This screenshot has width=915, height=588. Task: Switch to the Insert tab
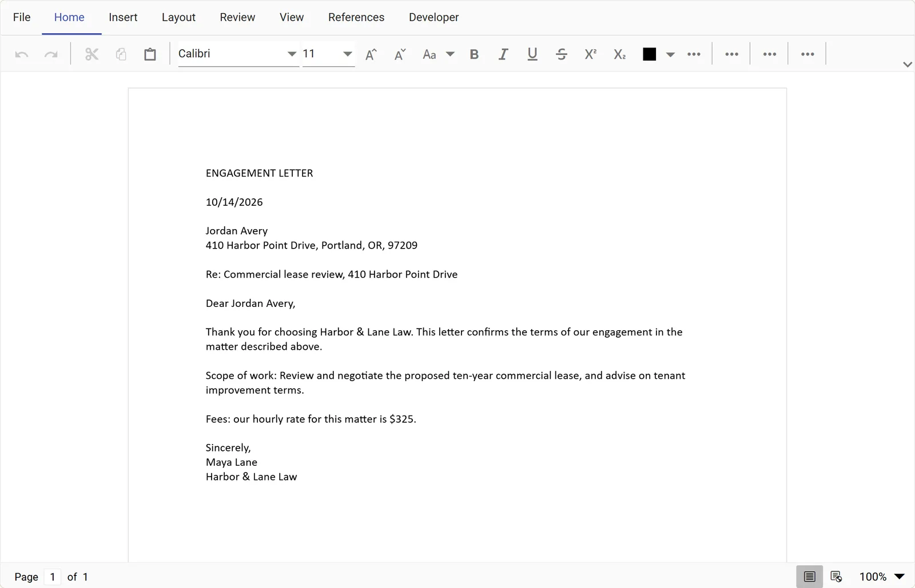pyautogui.click(x=123, y=17)
